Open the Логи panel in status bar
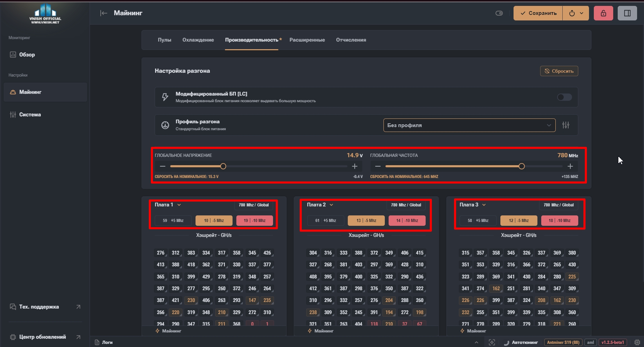The image size is (644, 347). pyautogui.click(x=104, y=342)
